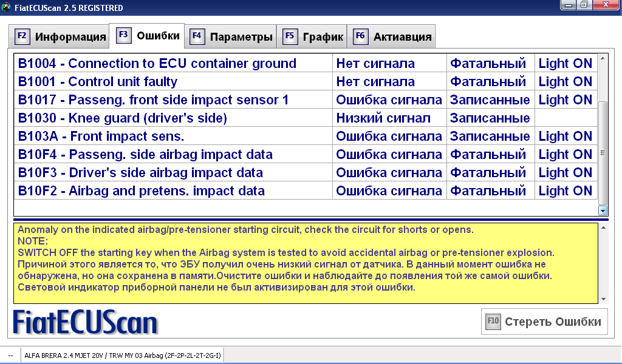Select error B10F2 Airbag and pretens. impact data

click(173, 191)
